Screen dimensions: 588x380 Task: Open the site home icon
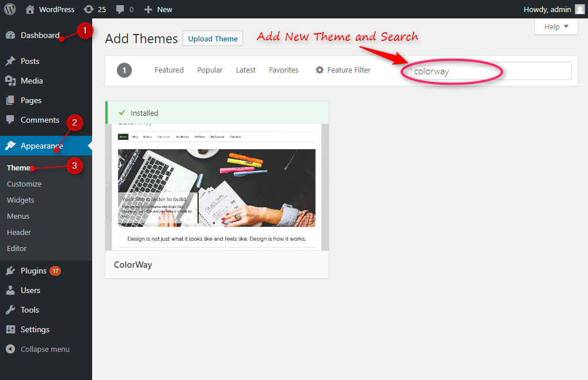30,9
